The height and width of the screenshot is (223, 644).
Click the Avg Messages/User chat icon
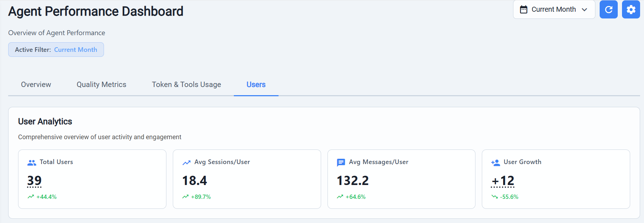pos(341,163)
